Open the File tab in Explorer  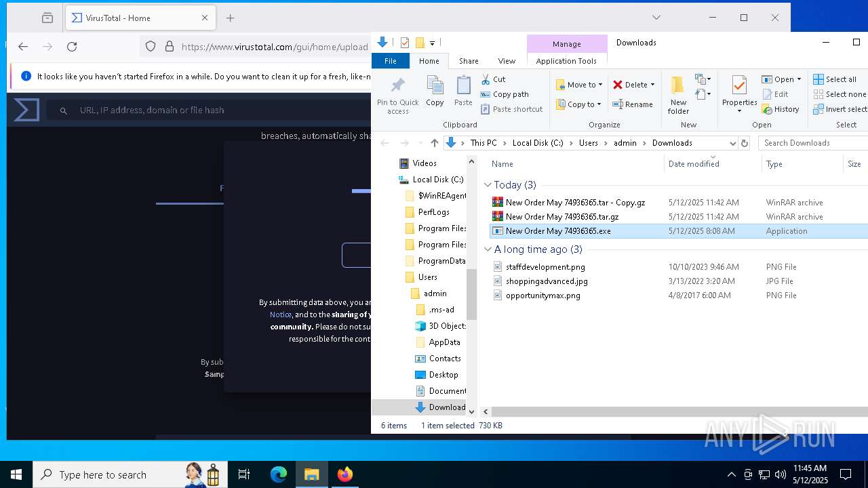[391, 61]
